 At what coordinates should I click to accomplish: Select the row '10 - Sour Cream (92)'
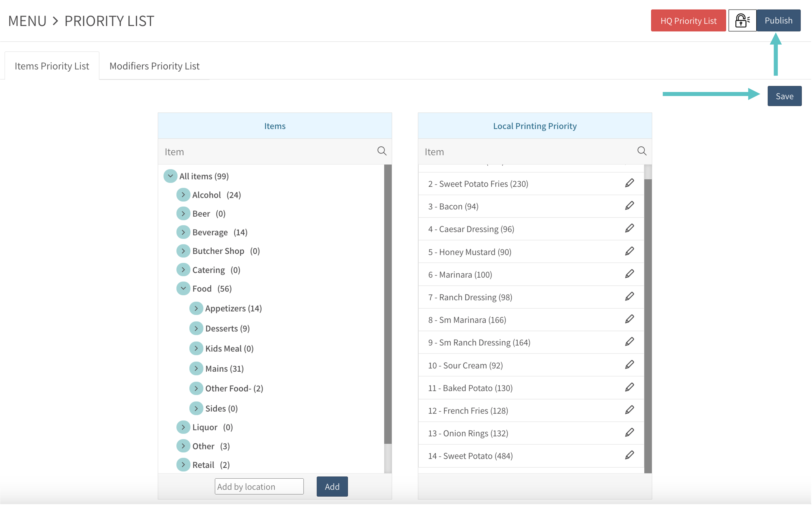click(531, 365)
